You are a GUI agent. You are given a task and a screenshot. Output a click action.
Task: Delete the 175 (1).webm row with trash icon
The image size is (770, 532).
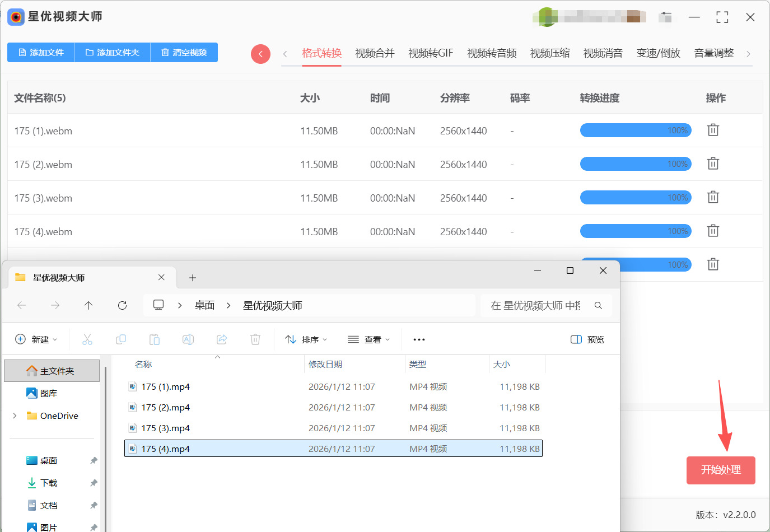coord(713,130)
